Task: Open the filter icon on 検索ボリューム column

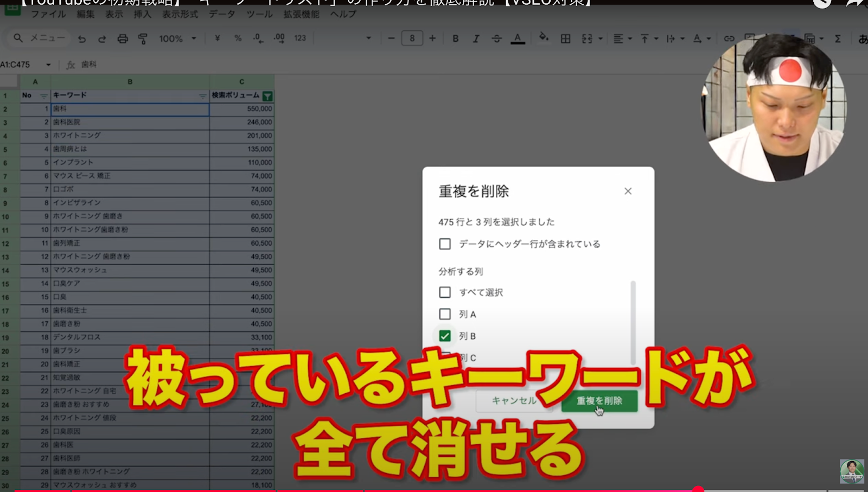Action: tap(268, 95)
